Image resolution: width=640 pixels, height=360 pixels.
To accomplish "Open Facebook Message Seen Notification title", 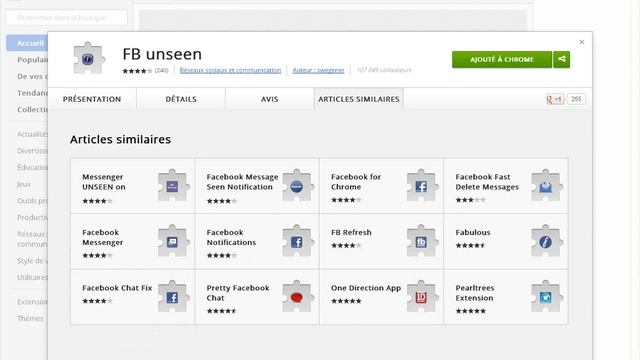I will tap(242, 182).
